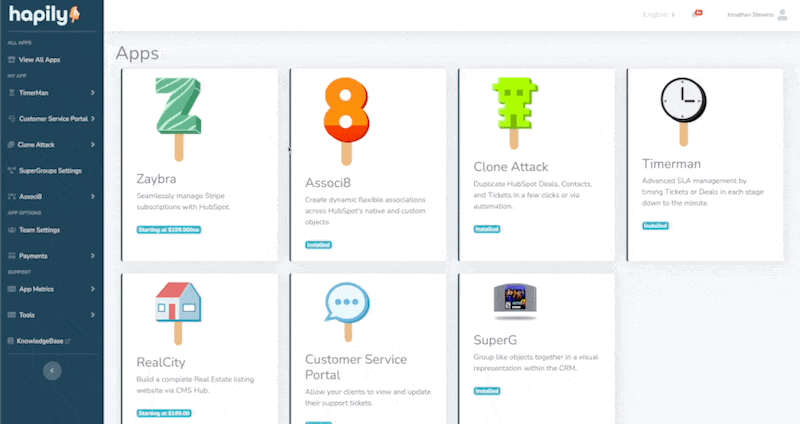Click the Customer Service Portal card title
The image size is (800, 424).
(x=356, y=367)
